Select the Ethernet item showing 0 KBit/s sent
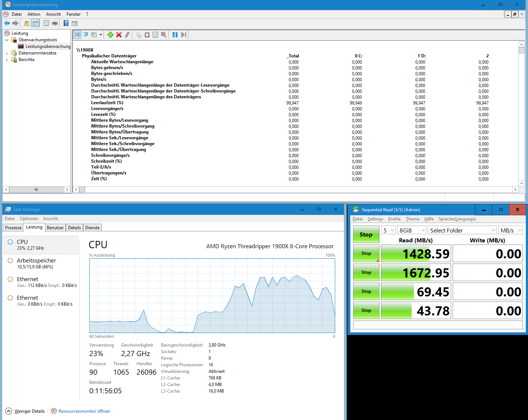This screenshot has height=420, width=528. click(x=41, y=301)
